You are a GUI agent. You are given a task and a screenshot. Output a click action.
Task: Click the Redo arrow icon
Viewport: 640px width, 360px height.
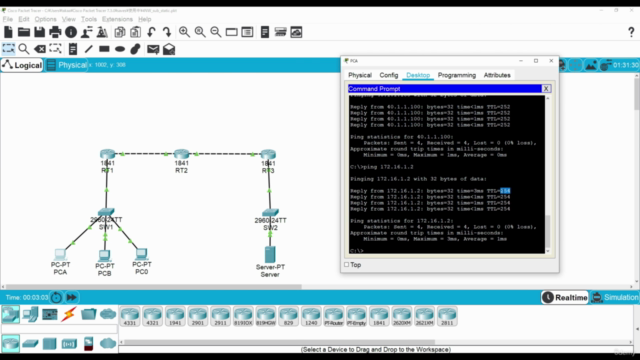pyautogui.click(x=167, y=32)
